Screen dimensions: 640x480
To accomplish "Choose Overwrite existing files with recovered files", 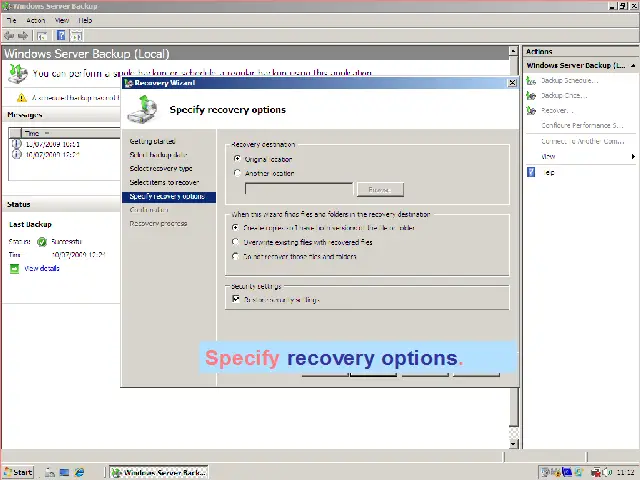I will 236,242.
